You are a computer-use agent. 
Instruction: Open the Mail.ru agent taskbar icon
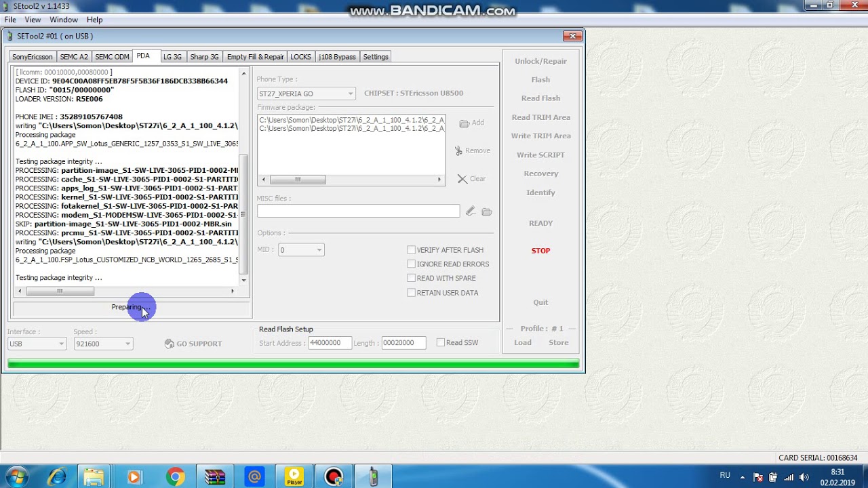pos(254,477)
